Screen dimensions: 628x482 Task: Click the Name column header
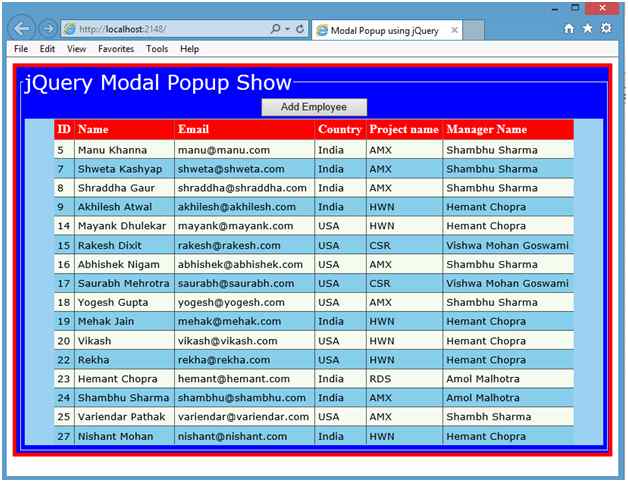tap(124, 129)
